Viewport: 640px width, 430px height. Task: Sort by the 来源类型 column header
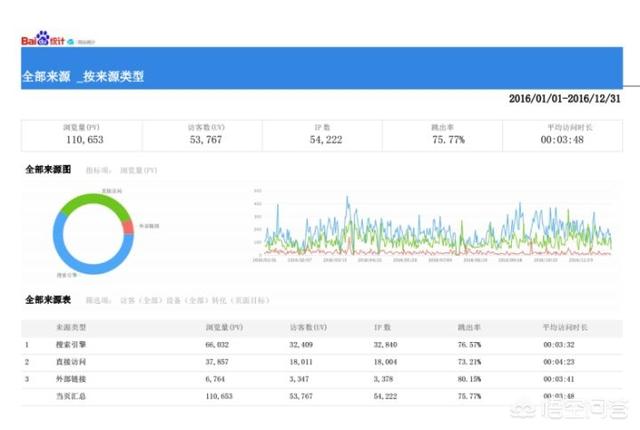(72, 326)
